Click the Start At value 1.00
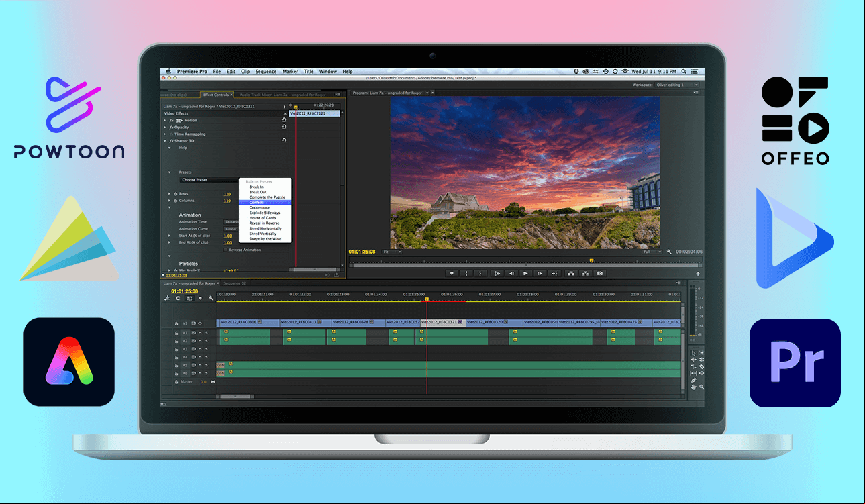865x504 pixels. [227, 236]
